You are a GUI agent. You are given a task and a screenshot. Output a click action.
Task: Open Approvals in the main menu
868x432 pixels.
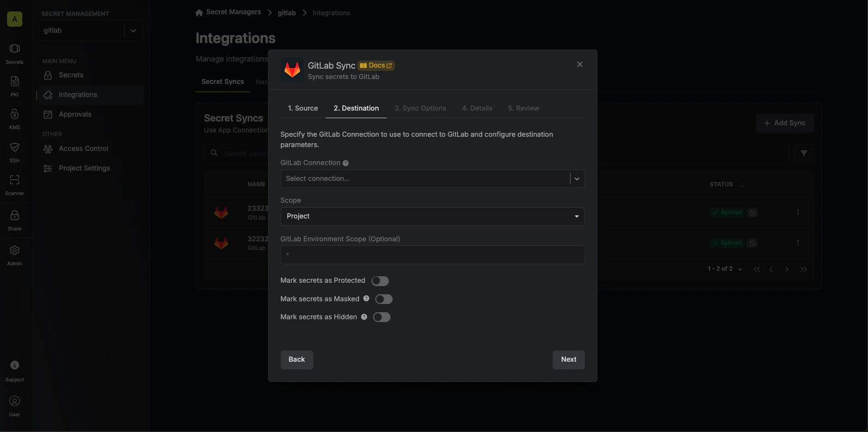tap(91, 114)
